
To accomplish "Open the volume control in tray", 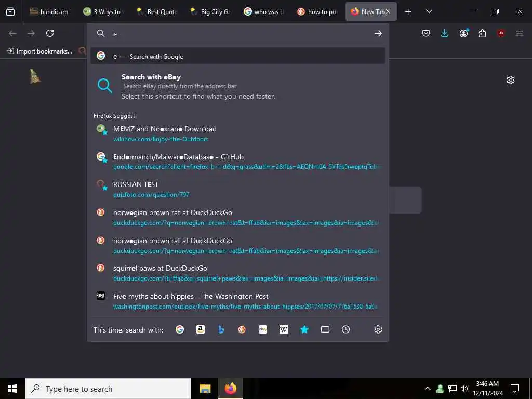I will tap(464, 389).
